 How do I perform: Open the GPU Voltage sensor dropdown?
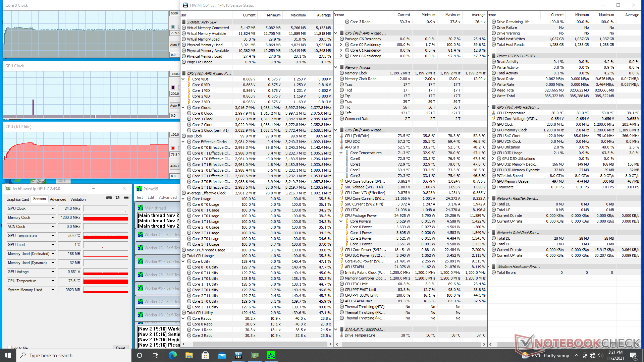coord(53,272)
